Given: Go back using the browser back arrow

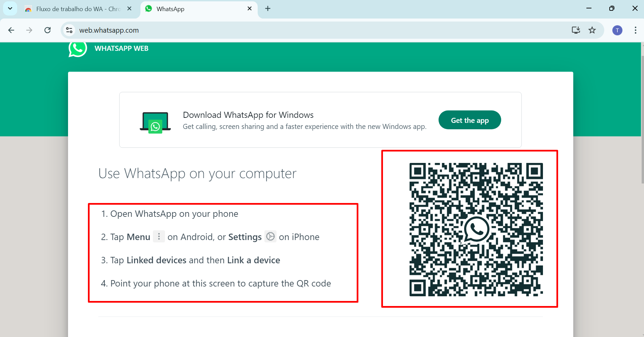Looking at the screenshot, I should point(11,30).
